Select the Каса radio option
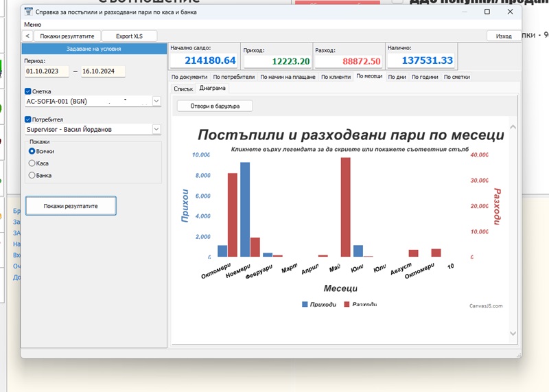Image resolution: width=549 pixels, height=392 pixels. point(32,163)
